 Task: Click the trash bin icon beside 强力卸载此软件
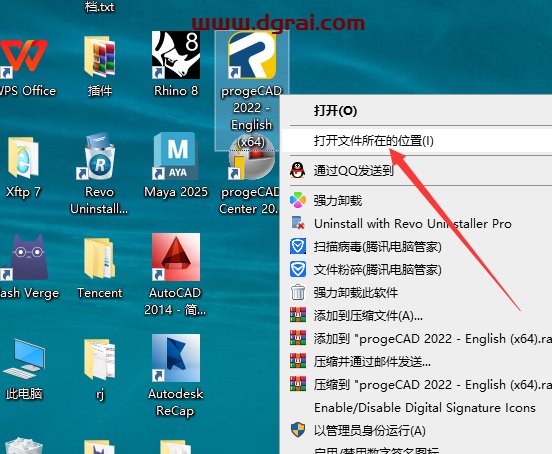pos(298,292)
